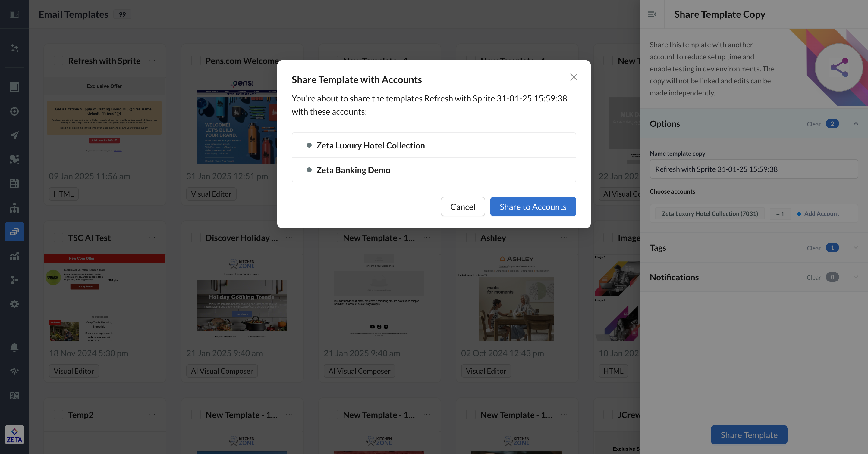This screenshot has width=868, height=454.
Task: Close the Share Template with Accounts dialog
Action: pos(574,77)
